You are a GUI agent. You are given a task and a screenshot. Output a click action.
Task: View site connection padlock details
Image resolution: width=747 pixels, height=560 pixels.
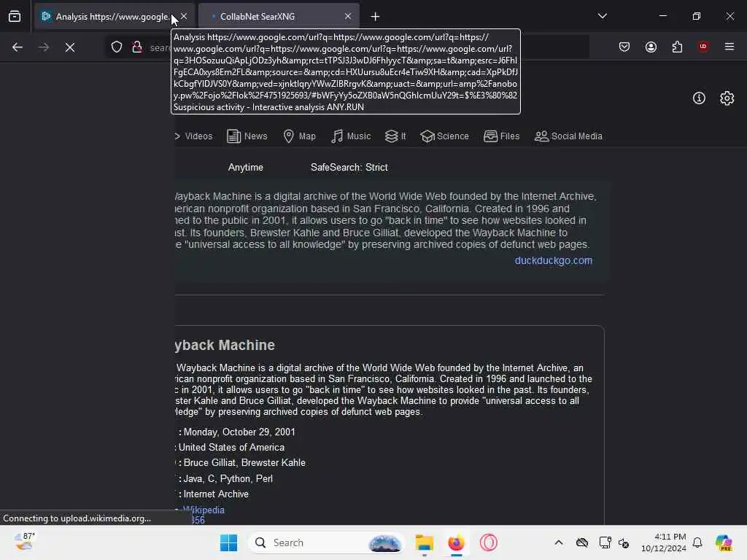pos(137,47)
